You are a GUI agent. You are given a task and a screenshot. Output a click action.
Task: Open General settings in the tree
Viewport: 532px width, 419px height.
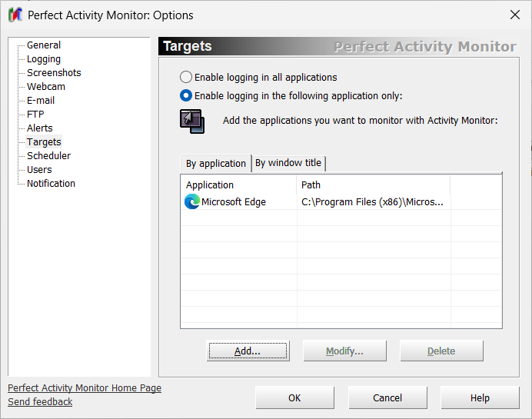(x=44, y=45)
